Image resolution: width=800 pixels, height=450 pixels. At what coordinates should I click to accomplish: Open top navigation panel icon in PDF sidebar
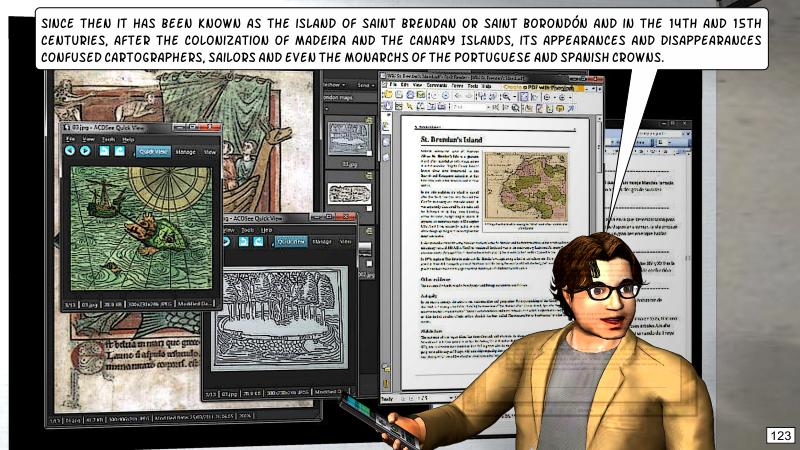pos(386,126)
